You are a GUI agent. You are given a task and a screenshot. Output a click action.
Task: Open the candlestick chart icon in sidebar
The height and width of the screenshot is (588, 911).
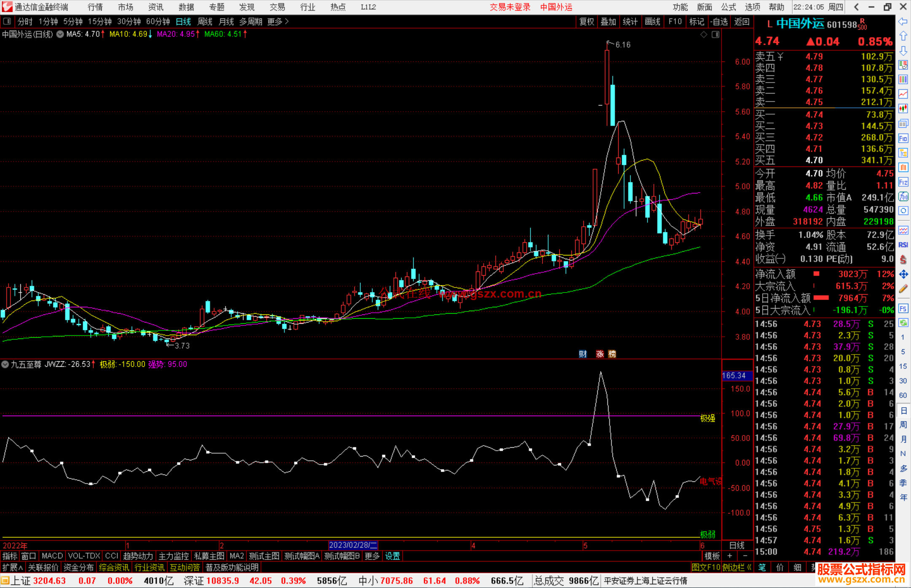coord(903,109)
